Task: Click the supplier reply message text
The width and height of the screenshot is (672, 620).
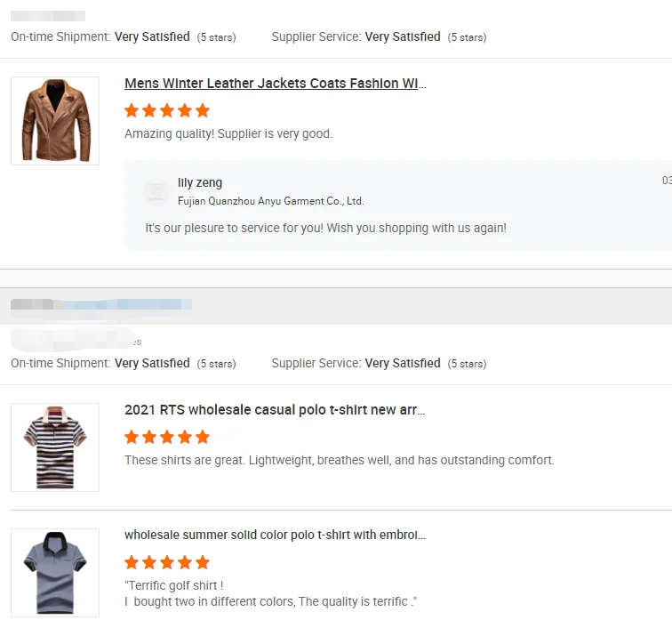Action: coord(325,228)
